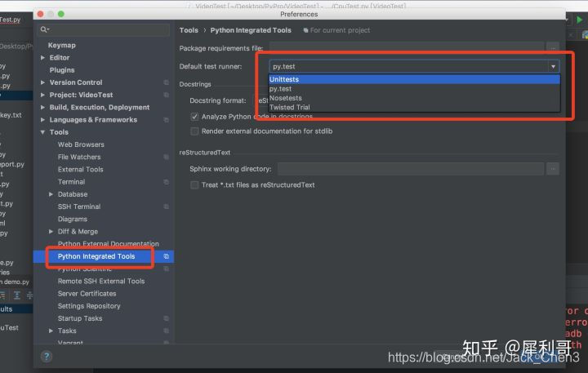The width and height of the screenshot is (588, 373).
Task: Click the per-project icon beside SSH Terminal
Action: [x=166, y=206]
